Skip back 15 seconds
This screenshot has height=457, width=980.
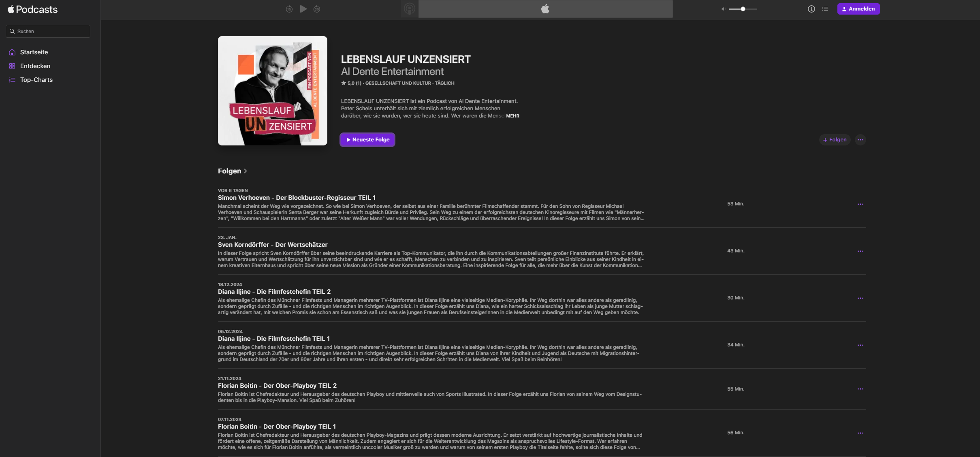click(x=289, y=9)
